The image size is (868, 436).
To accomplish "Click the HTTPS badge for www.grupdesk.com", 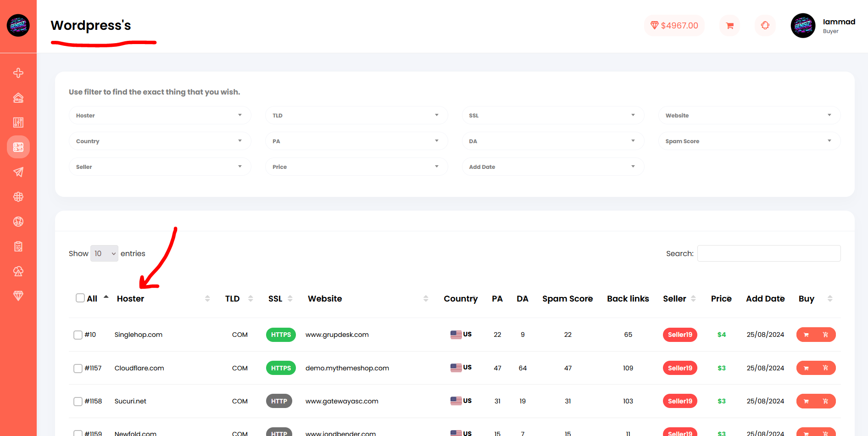I will (x=281, y=335).
